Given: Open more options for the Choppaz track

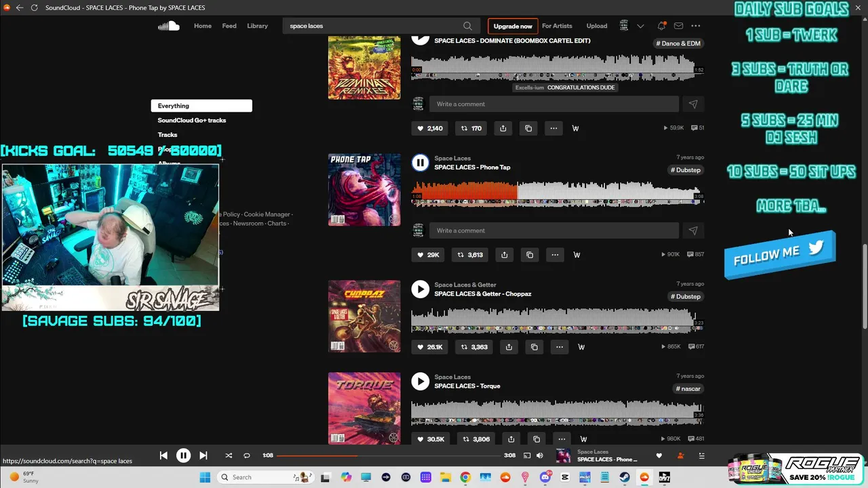Looking at the screenshot, I should coord(559,347).
